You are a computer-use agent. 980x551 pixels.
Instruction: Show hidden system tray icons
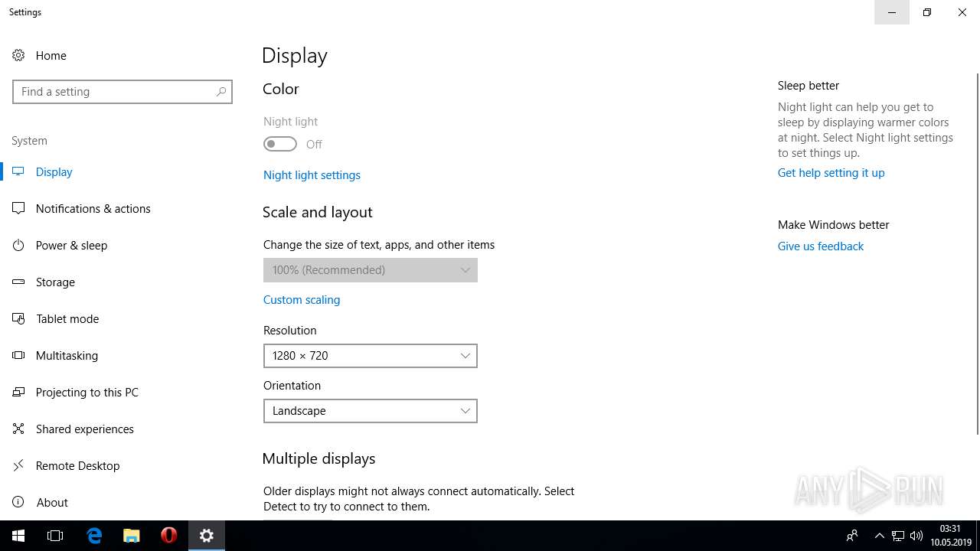point(879,536)
